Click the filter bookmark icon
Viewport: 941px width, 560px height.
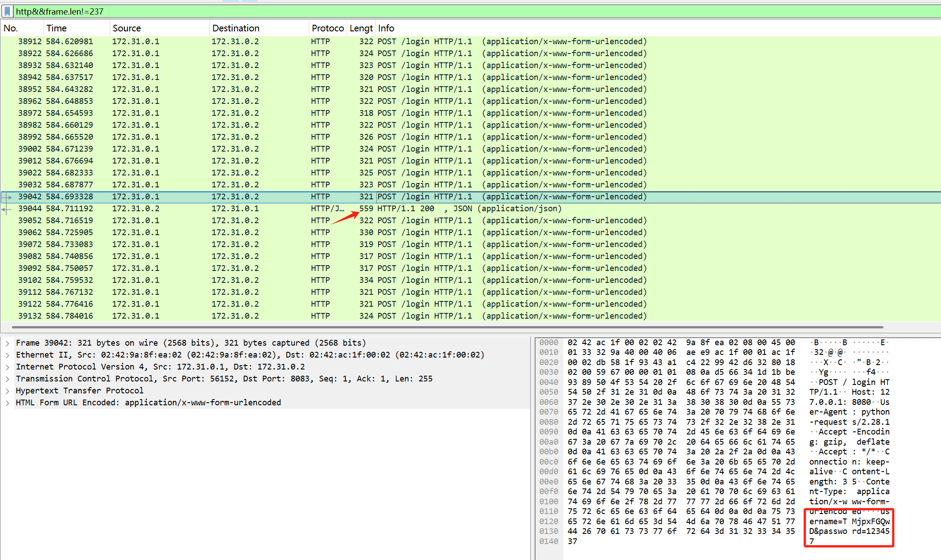[x=8, y=11]
